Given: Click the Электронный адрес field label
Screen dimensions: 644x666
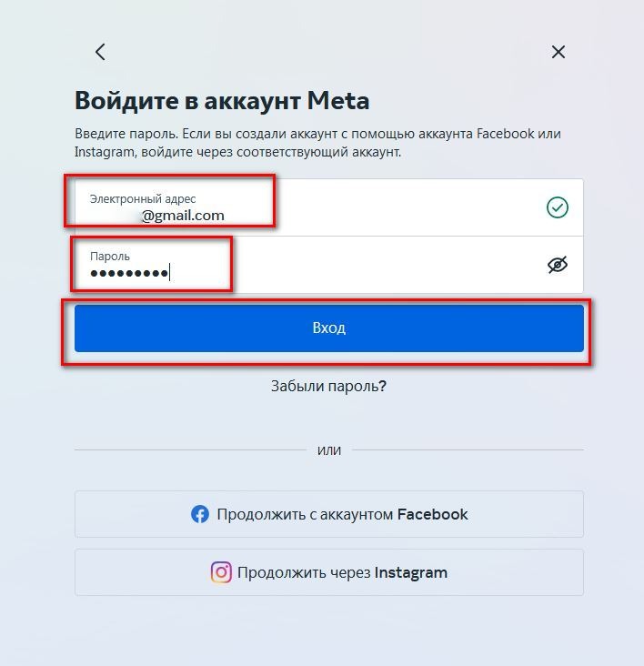Looking at the screenshot, I should (143, 198).
